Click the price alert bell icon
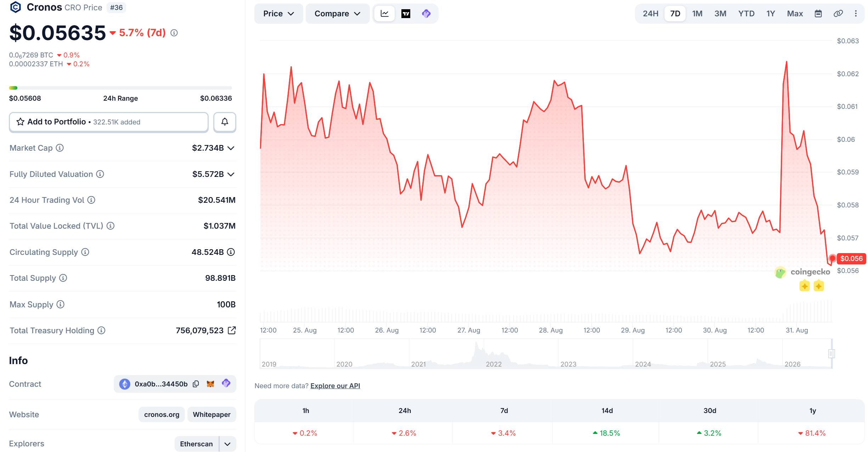 coord(225,122)
